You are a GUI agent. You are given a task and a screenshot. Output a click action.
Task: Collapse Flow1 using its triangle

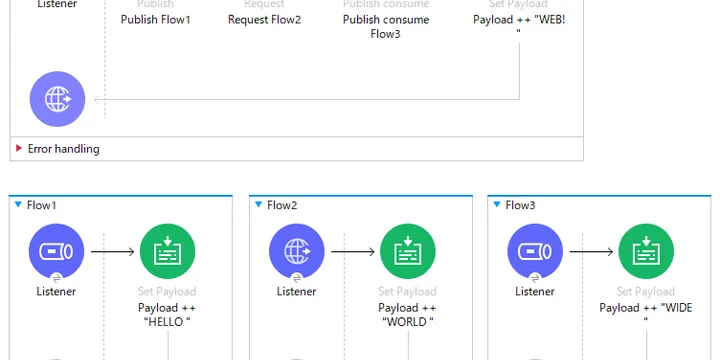tap(18, 204)
